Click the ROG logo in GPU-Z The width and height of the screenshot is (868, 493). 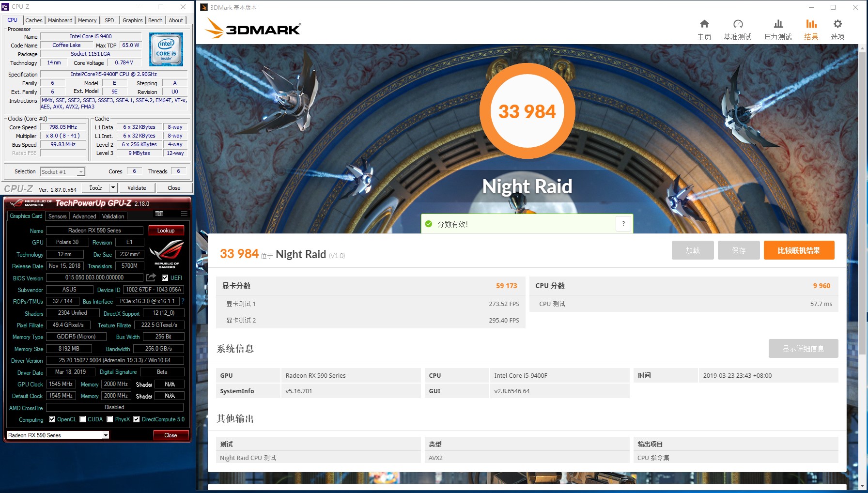(167, 254)
